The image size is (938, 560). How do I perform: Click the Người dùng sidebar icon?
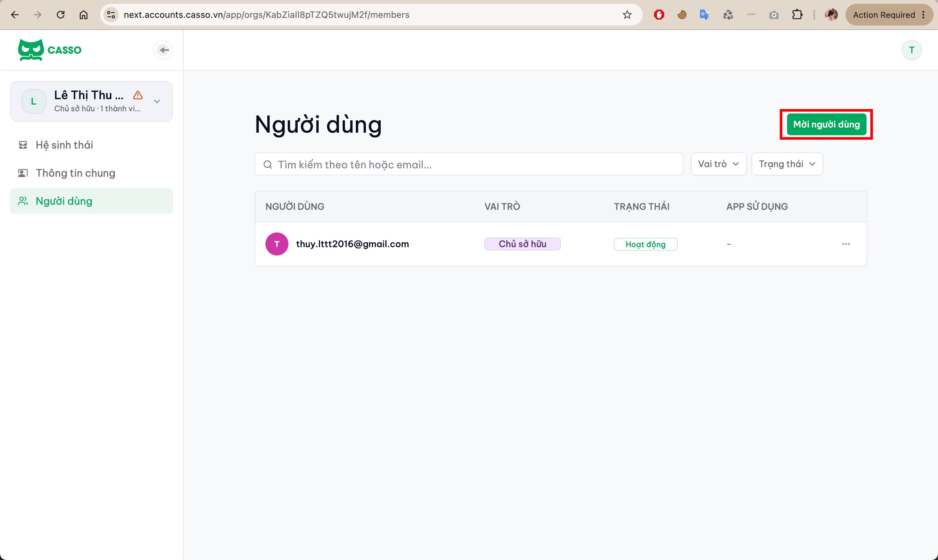pos(23,201)
